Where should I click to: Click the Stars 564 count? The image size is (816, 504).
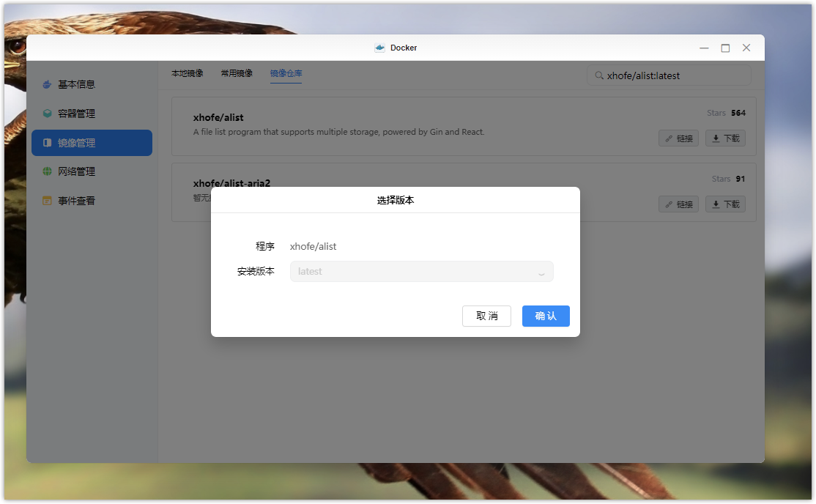coord(726,113)
